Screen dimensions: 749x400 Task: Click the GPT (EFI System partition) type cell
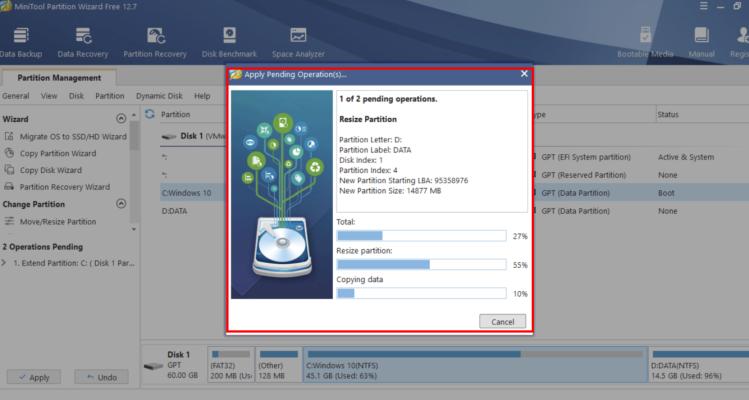586,157
